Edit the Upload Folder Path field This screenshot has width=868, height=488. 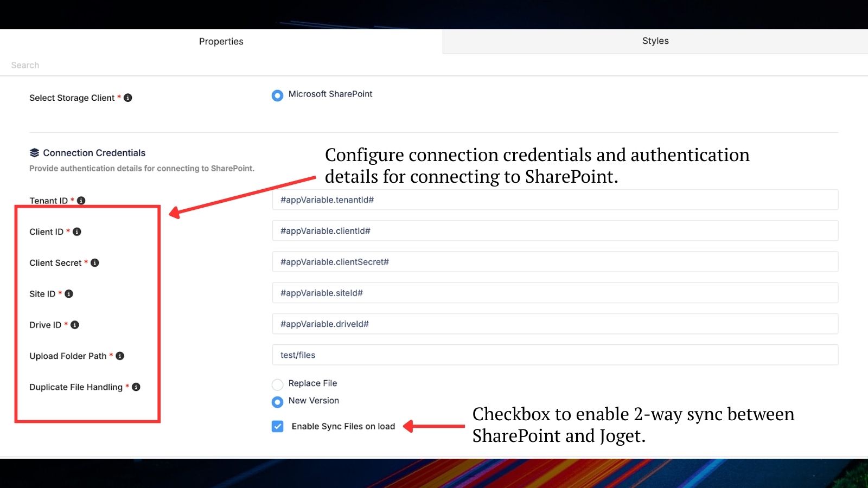pyautogui.click(x=554, y=355)
